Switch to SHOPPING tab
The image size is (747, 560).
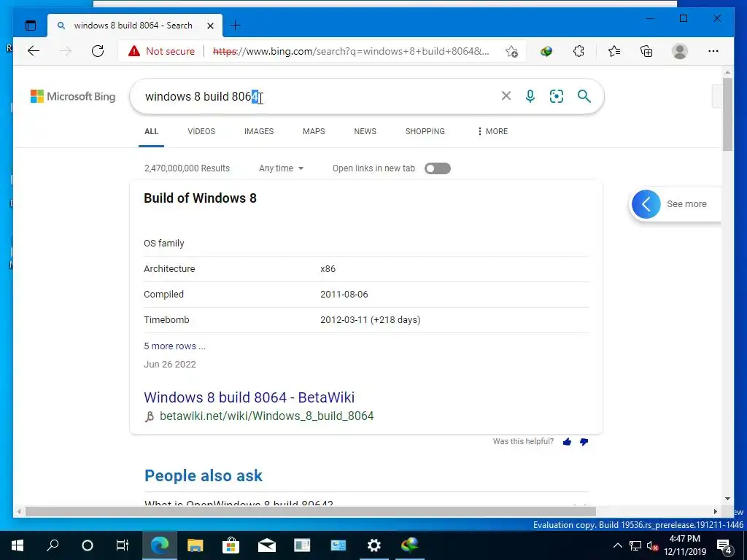tap(425, 131)
